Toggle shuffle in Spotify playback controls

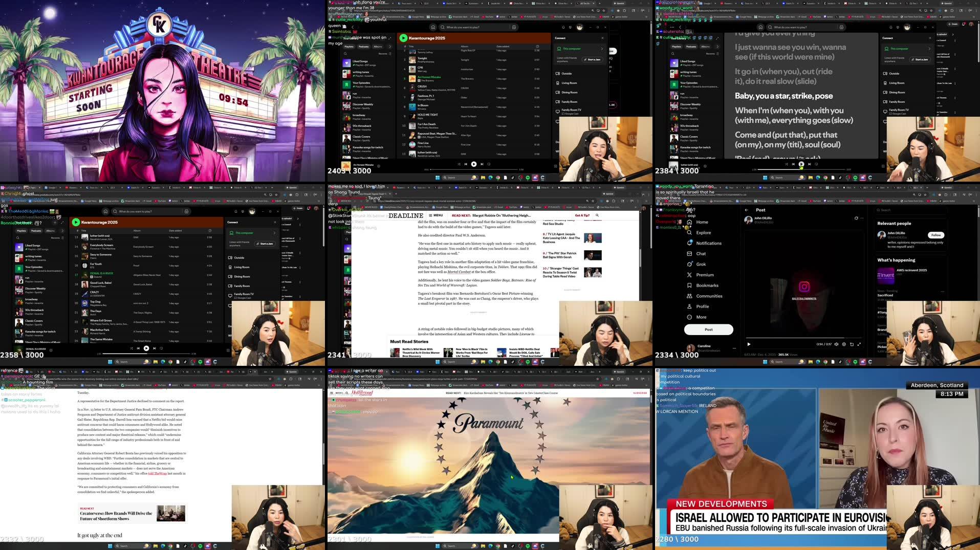(x=459, y=164)
